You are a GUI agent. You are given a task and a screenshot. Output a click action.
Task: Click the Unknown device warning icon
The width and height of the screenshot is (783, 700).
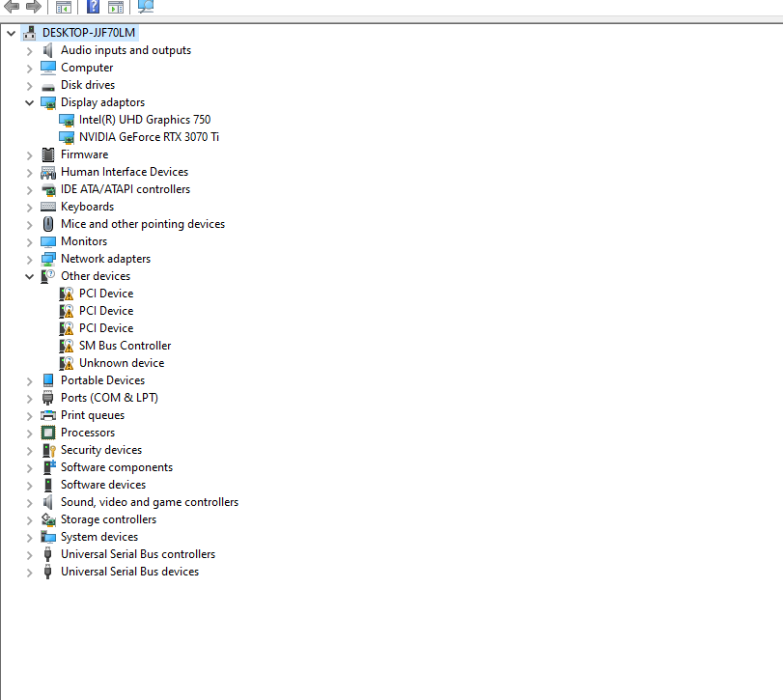67,363
